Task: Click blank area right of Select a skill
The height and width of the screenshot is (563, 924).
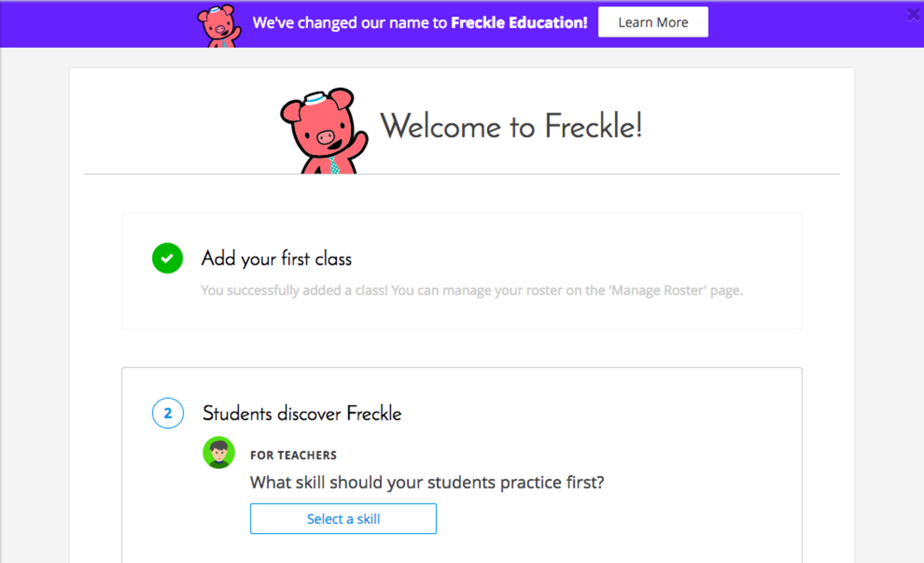Action: (609, 519)
